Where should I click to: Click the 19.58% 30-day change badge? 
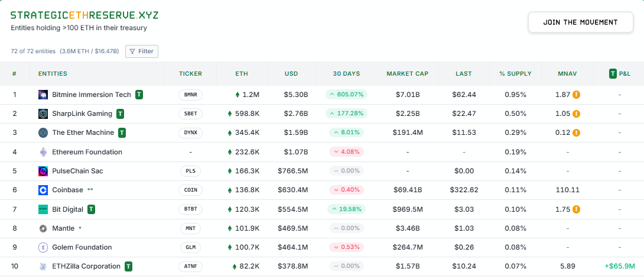347,209
